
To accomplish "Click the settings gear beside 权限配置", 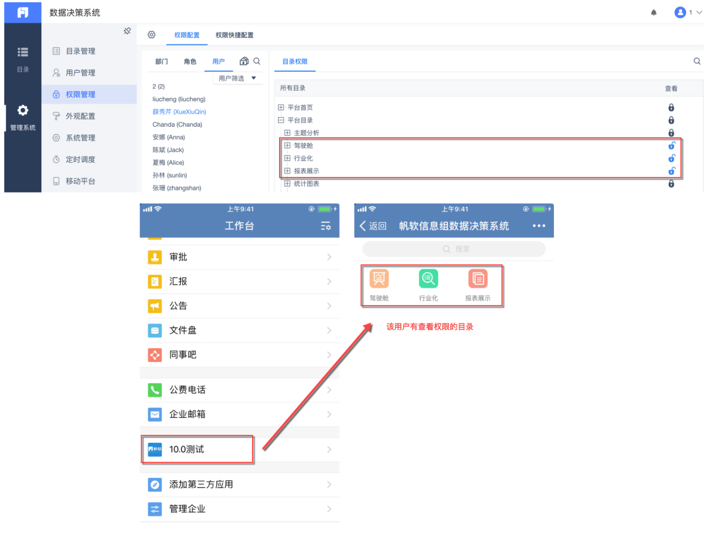I will pyautogui.click(x=151, y=35).
